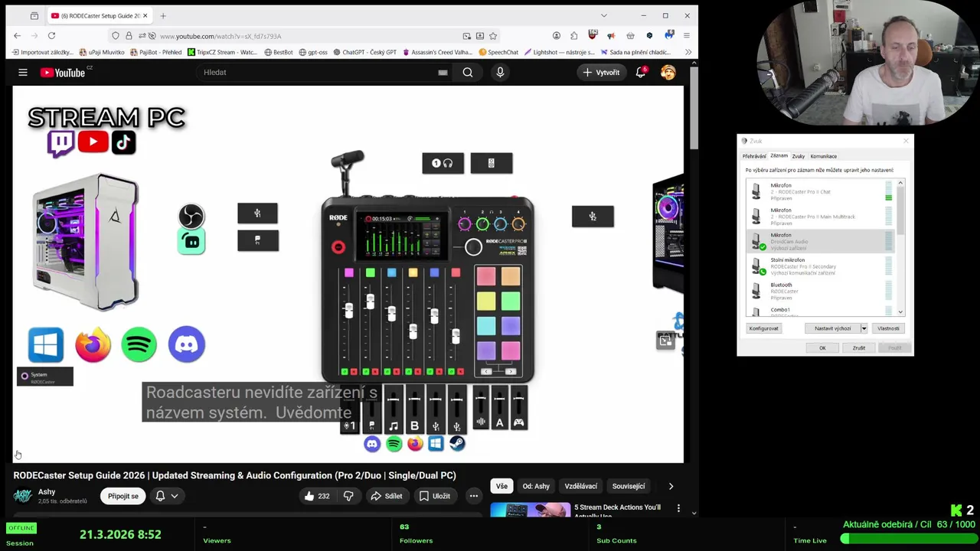Click the YouTube search magnifier button
This screenshot has width=980, height=551.
pyautogui.click(x=468, y=72)
